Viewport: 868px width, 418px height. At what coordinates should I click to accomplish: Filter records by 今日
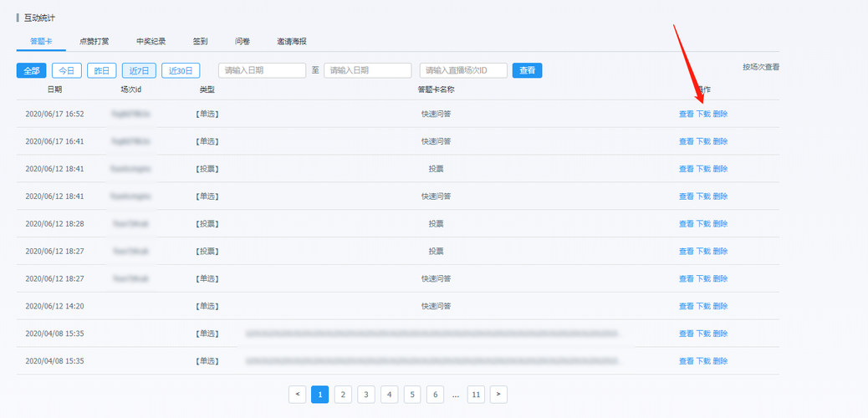pos(66,71)
